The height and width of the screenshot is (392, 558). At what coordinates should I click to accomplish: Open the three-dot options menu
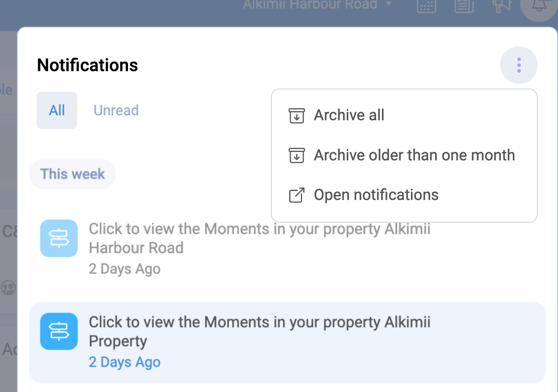point(519,65)
